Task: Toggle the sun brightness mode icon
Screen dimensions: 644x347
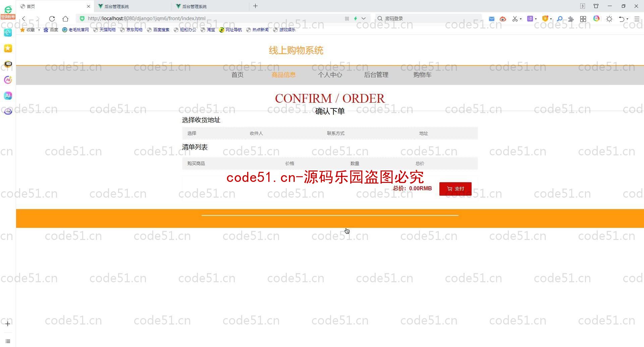Action: click(x=609, y=19)
